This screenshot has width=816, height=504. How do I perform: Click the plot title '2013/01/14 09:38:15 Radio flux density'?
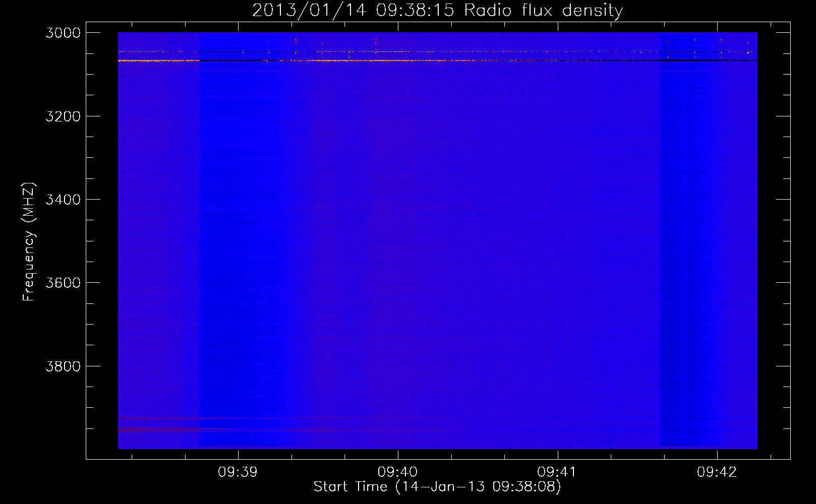[437, 10]
